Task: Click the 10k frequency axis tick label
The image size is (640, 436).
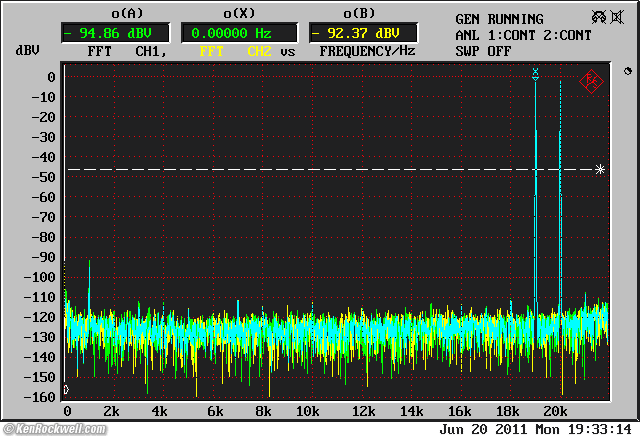Action: pos(307,412)
